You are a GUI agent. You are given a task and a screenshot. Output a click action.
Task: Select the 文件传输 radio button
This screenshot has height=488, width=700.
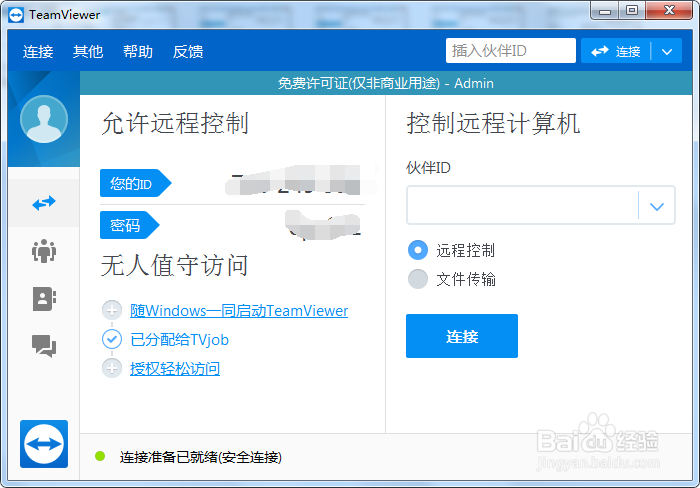coord(418,279)
